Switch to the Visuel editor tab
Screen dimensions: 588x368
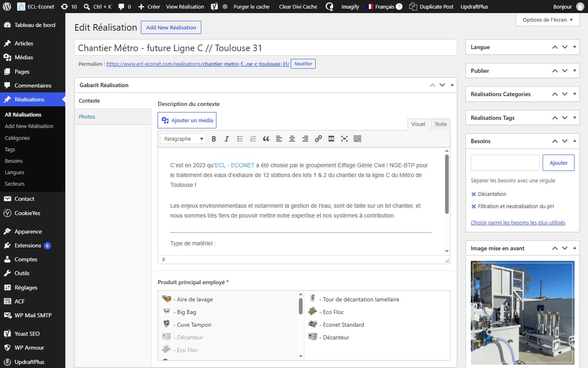tap(418, 124)
